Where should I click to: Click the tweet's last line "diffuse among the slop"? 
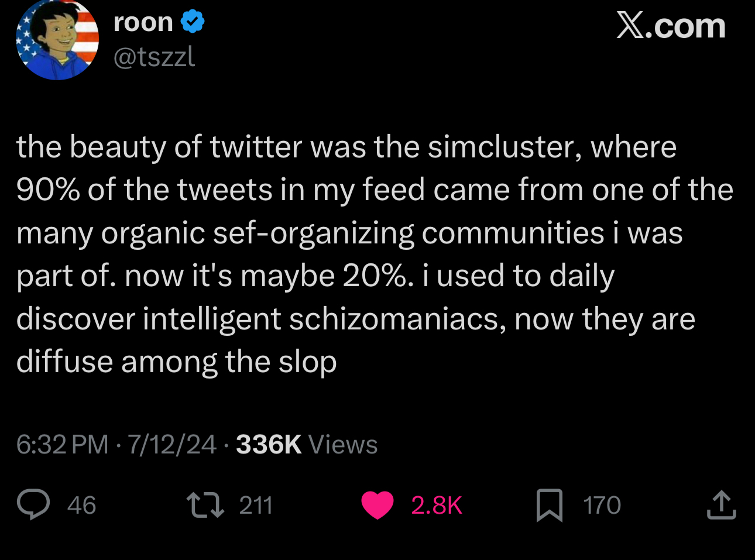(x=176, y=362)
